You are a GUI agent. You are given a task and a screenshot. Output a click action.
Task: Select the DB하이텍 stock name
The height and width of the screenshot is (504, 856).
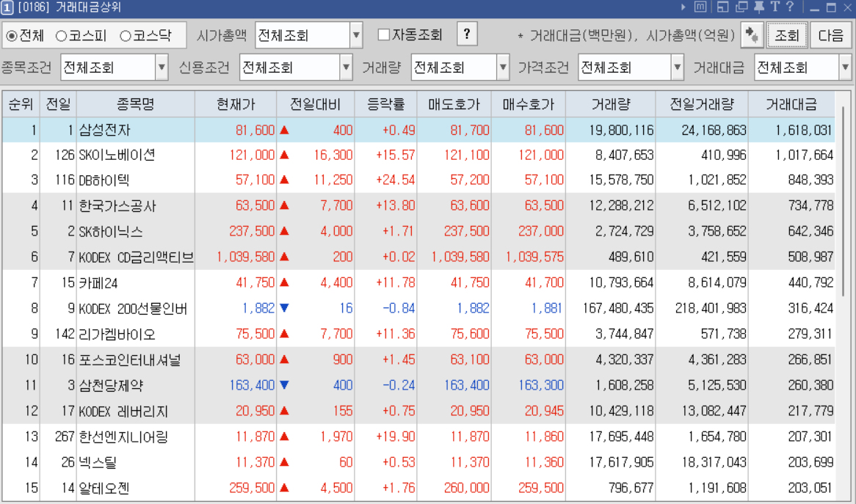click(104, 180)
